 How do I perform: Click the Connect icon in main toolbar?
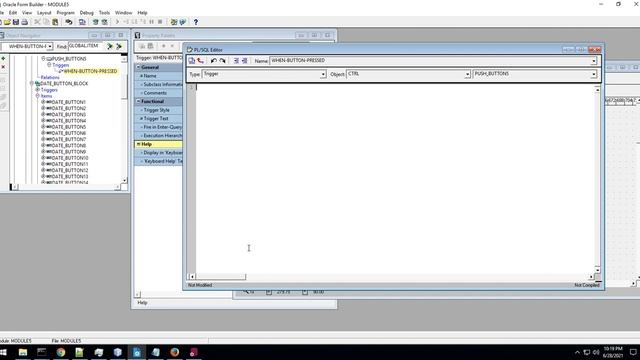click(x=69, y=22)
